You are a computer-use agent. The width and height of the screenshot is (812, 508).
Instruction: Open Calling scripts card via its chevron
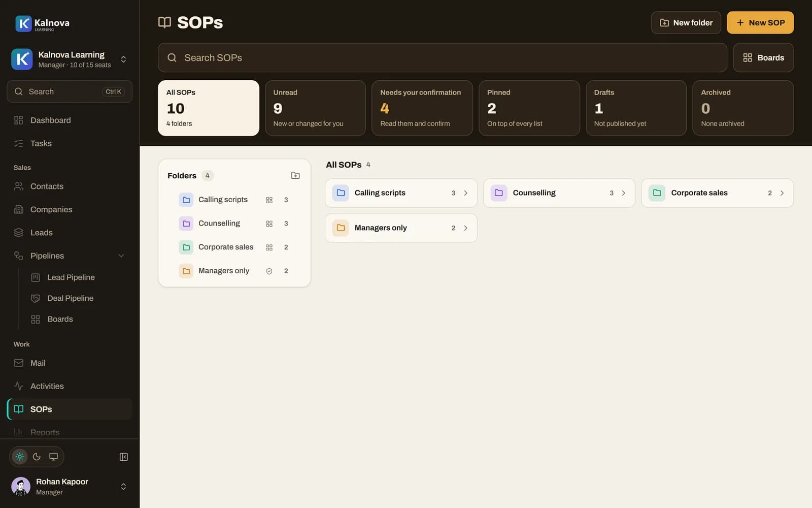[x=465, y=193]
